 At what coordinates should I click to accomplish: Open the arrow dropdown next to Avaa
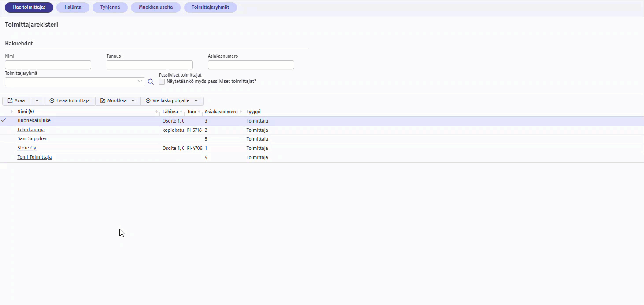coord(37,101)
